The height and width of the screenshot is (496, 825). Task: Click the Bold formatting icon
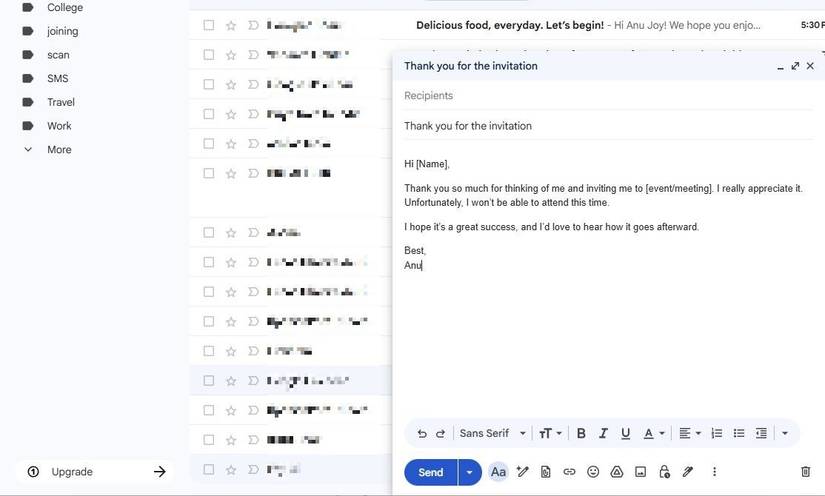click(x=581, y=433)
